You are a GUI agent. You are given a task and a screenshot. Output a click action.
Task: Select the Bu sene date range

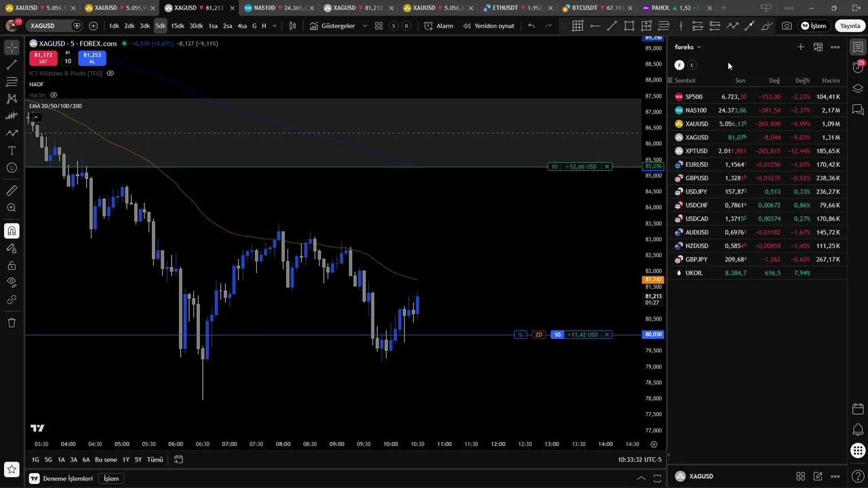(x=106, y=460)
